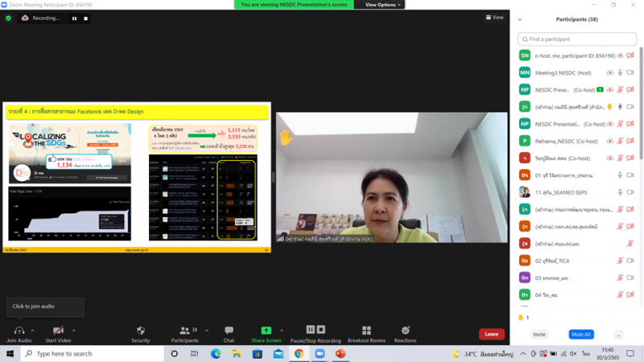Toggle muted microphone of 02 TICA participant
644x362 pixels.
coord(620,261)
